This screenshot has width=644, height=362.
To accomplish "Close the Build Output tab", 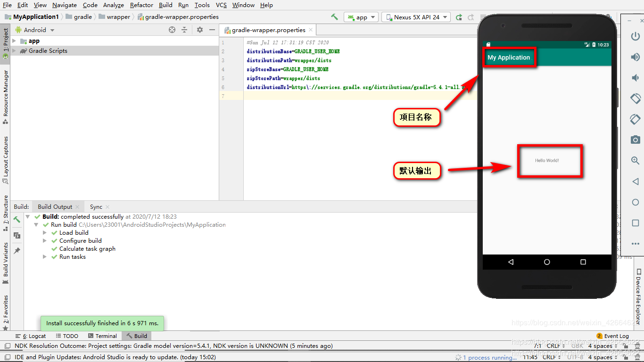I will click(x=77, y=207).
